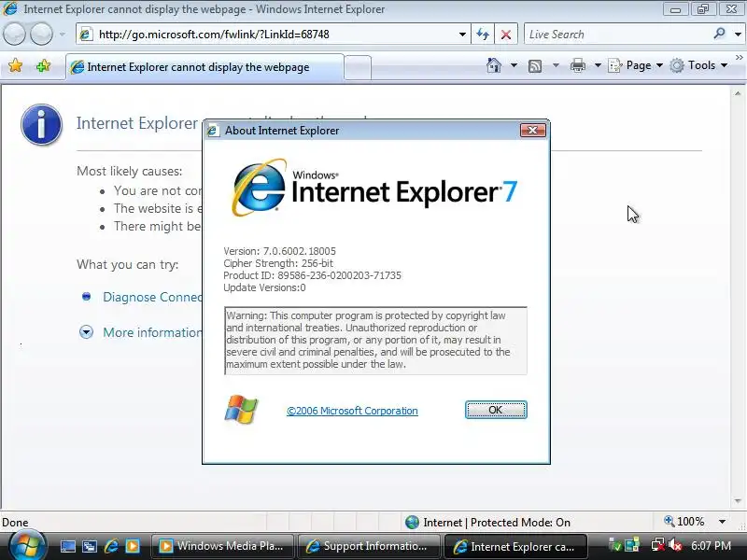The height and width of the screenshot is (560, 747).
Task: Click the Add to Favorites icon
Action: 43,65
